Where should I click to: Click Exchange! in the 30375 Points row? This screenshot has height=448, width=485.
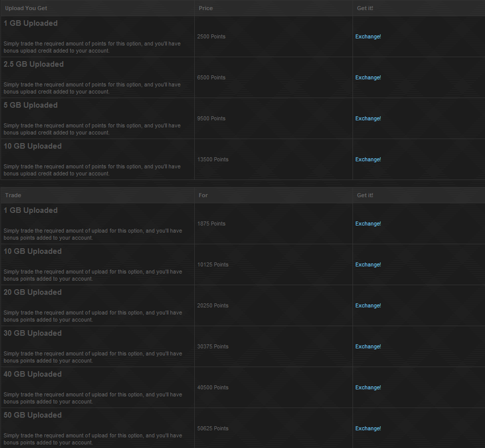click(368, 346)
